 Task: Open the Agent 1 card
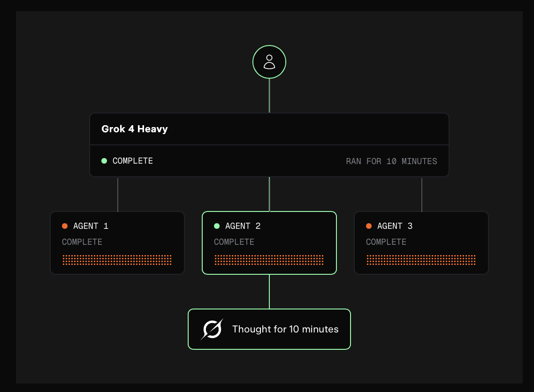[117, 243]
